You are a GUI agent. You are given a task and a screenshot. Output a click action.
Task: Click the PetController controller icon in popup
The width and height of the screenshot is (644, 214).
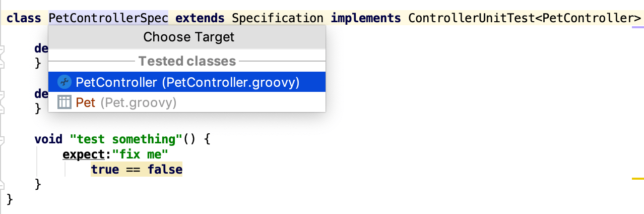(x=64, y=82)
